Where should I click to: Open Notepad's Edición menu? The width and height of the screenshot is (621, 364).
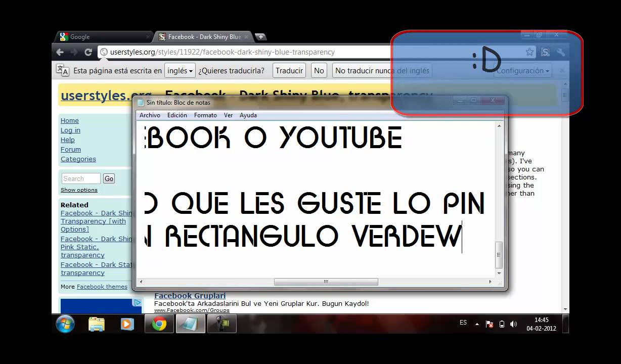point(177,115)
